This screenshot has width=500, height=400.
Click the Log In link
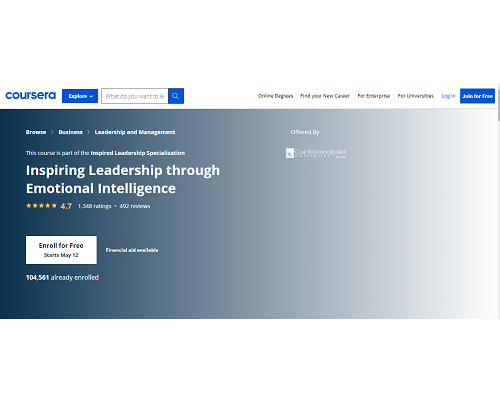click(448, 96)
